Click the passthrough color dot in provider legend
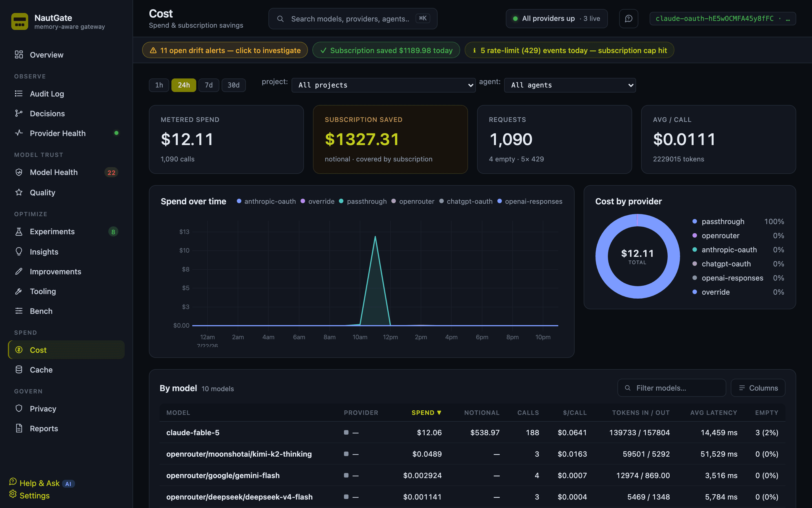Image resolution: width=812 pixels, height=508 pixels. point(694,222)
